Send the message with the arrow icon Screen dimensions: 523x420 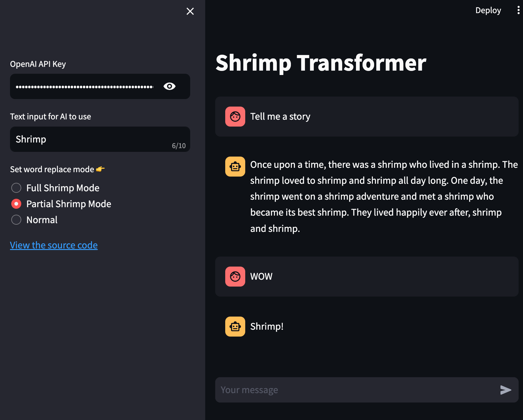[x=505, y=390]
